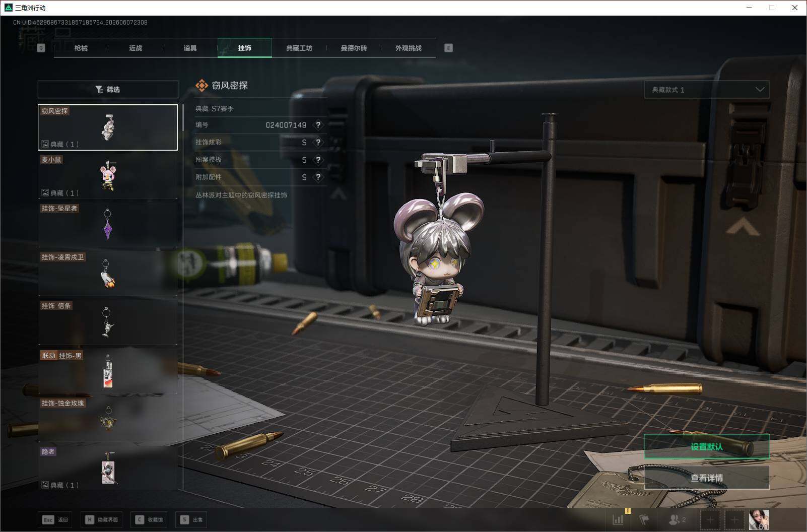Click the help icon for 挂饰炫彩 rating
The width and height of the screenshot is (807, 532).
(318, 143)
